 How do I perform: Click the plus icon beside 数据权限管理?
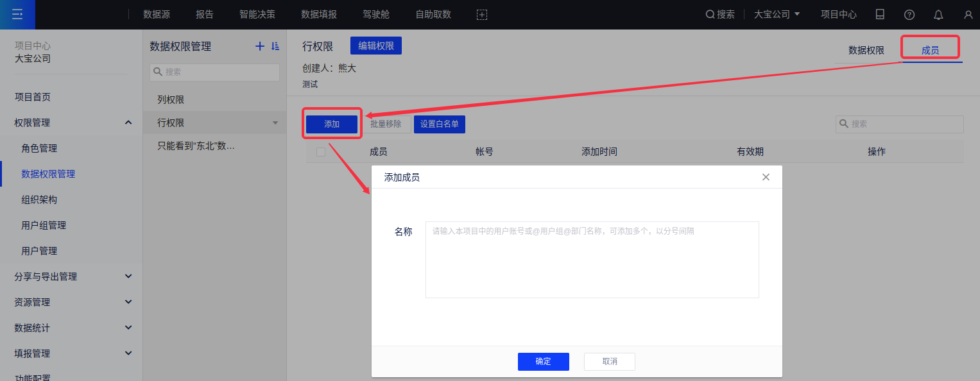pos(260,46)
